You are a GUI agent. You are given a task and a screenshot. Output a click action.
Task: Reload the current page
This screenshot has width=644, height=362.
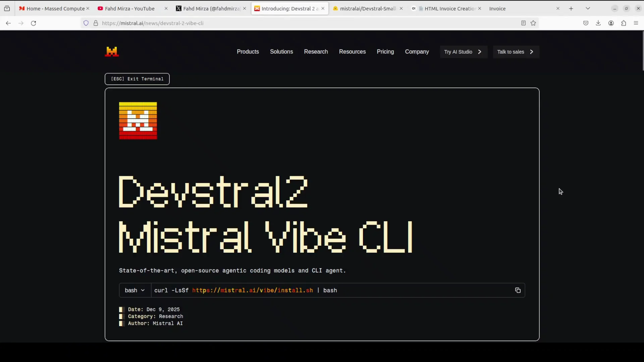coord(33,23)
